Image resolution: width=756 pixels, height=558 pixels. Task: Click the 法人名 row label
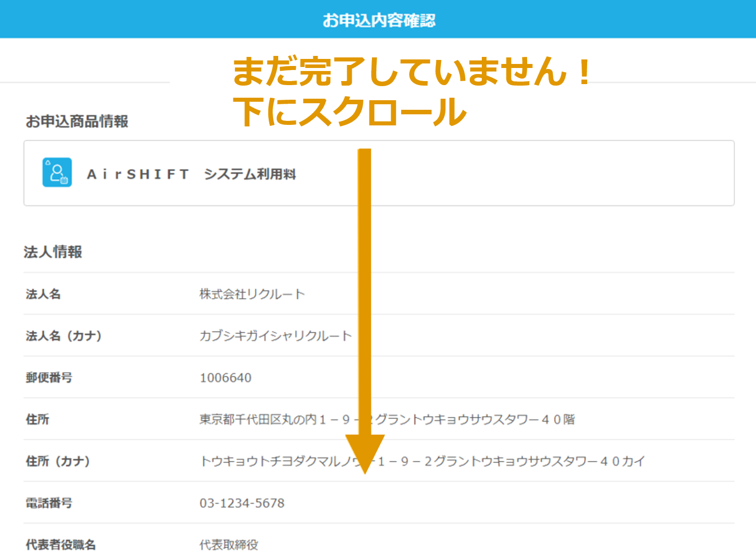[43, 294]
